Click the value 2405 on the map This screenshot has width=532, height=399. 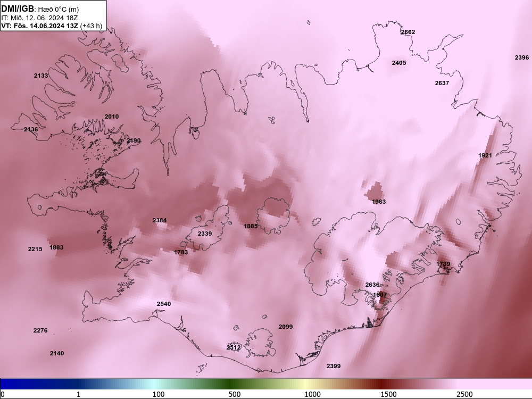[x=399, y=63]
